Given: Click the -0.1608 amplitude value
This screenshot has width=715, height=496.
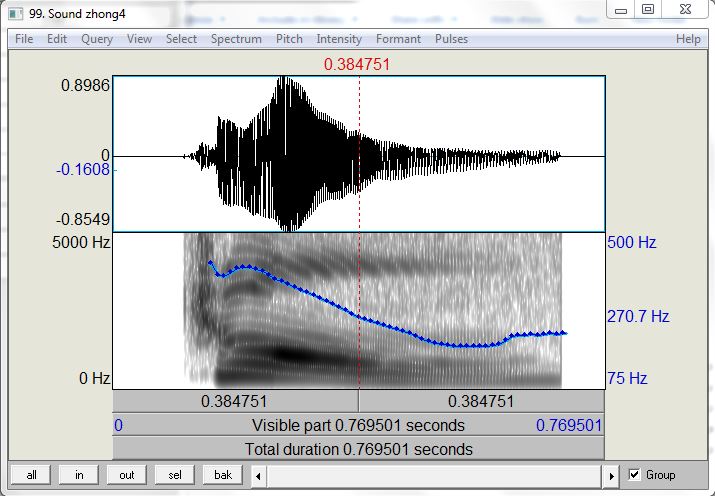Looking at the screenshot, I should [83, 170].
